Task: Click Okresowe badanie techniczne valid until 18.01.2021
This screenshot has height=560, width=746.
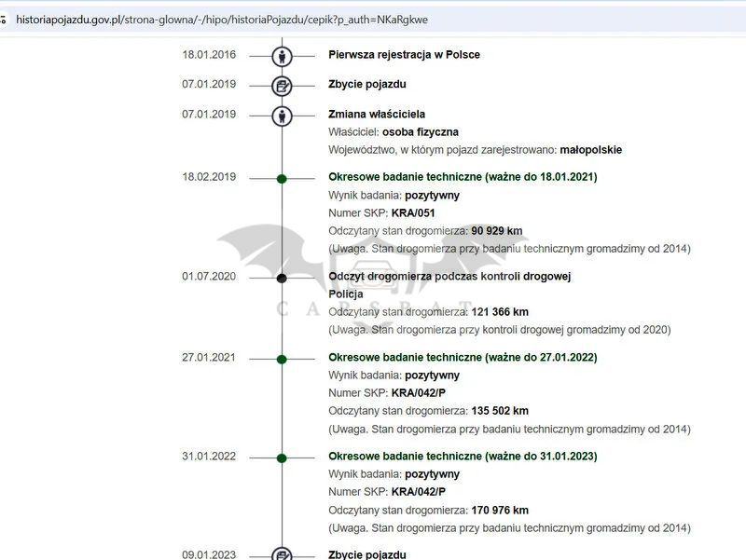Action: point(463,177)
